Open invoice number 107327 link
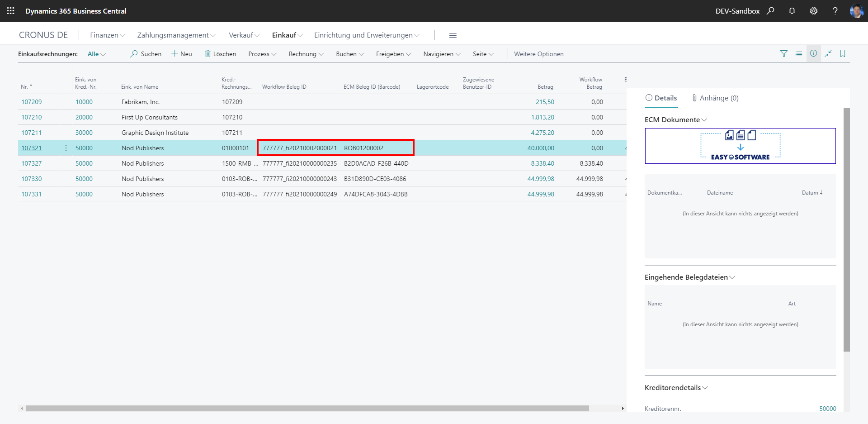 32,163
